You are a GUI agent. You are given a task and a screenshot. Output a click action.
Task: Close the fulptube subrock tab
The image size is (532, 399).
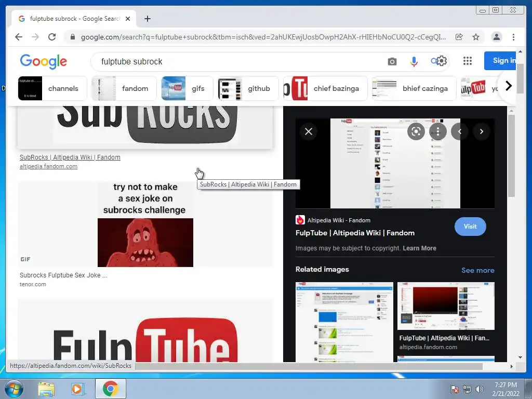[x=128, y=19]
